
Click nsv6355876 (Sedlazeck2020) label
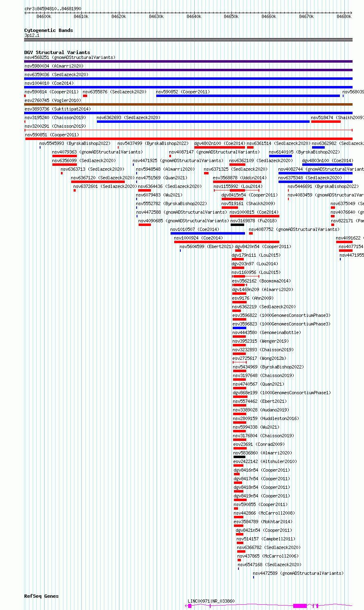pos(115,92)
